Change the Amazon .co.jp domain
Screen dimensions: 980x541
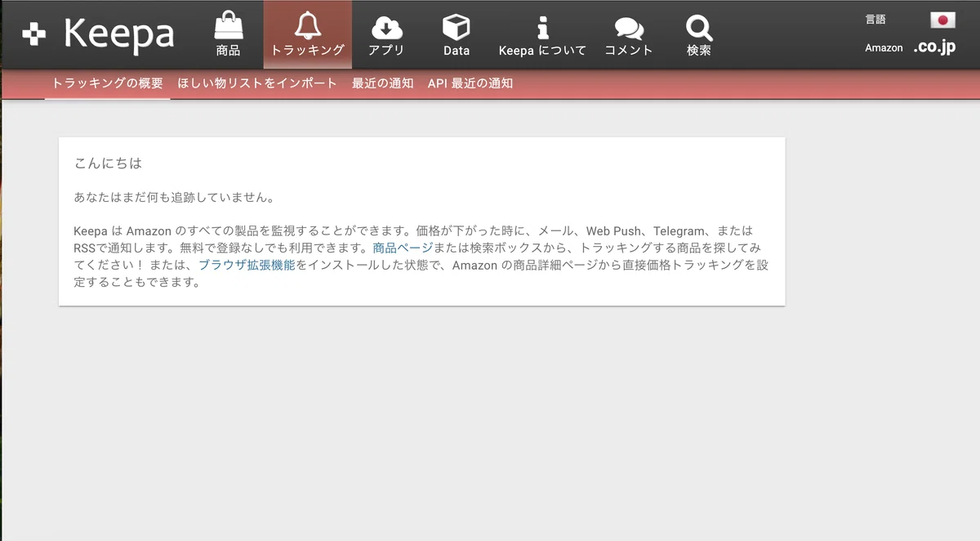tap(934, 47)
